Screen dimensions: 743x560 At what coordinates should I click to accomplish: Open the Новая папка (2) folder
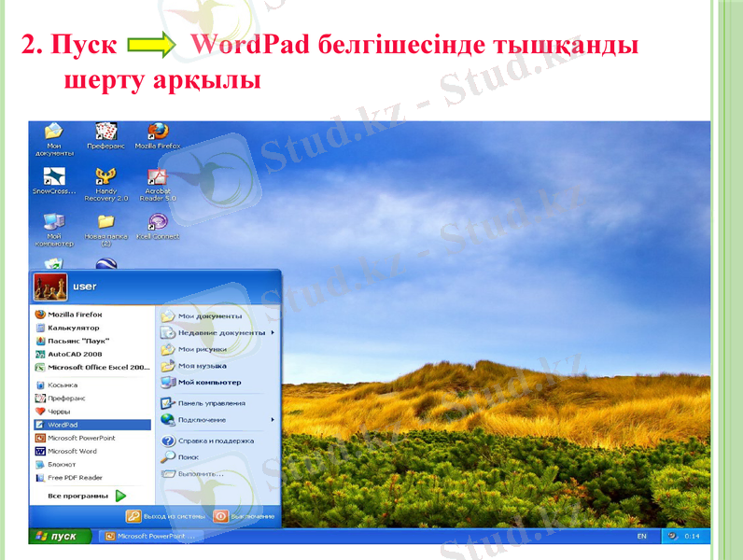105,222
